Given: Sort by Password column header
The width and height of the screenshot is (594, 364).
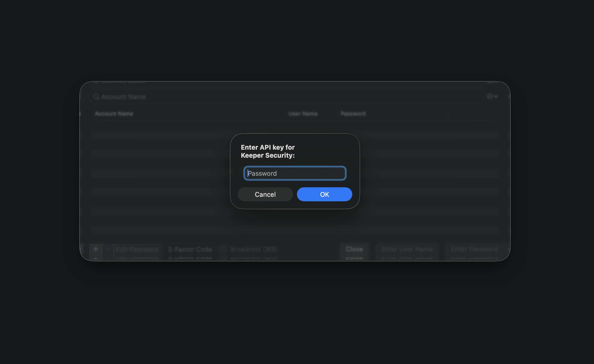Looking at the screenshot, I should click(353, 114).
